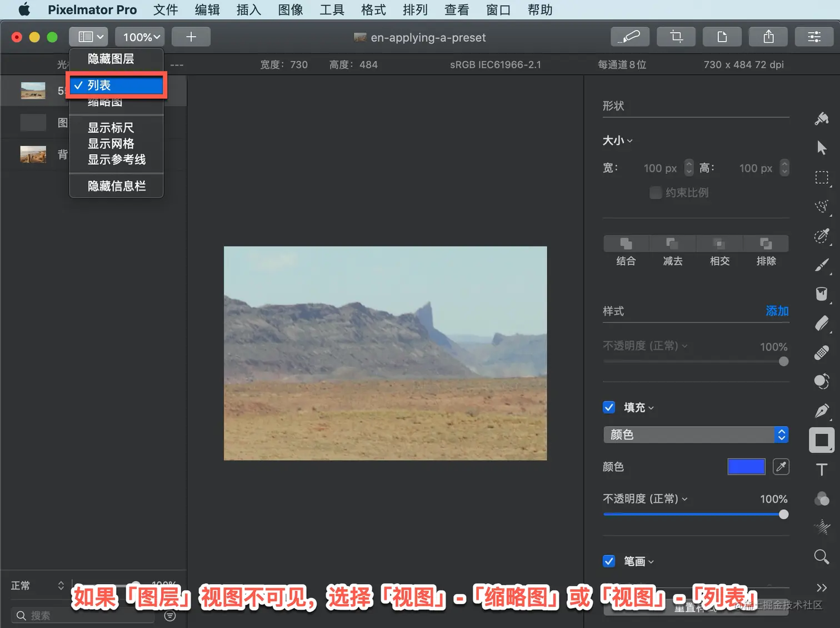Image resolution: width=840 pixels, height=628 pixels.
Task: Choose 隐藏信息栏 from the view menu
Action: point(117,186)
